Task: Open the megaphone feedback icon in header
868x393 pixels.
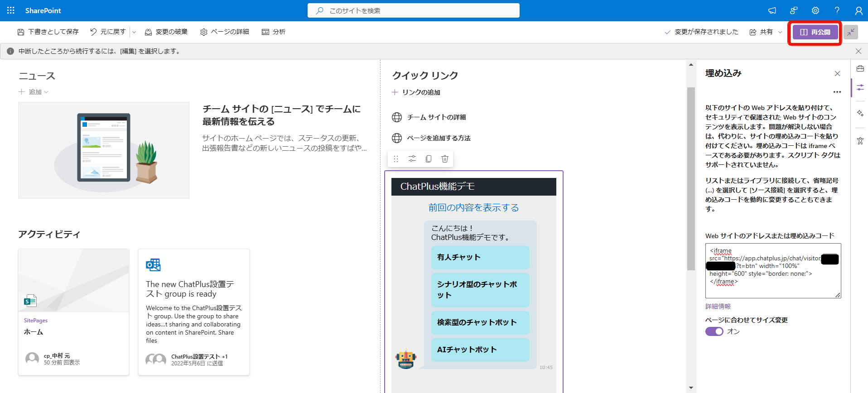Action: [772, 10]
